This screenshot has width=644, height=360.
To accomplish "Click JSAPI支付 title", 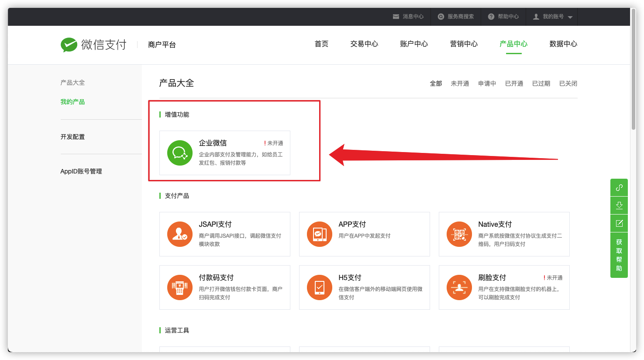I will [215, 224].
